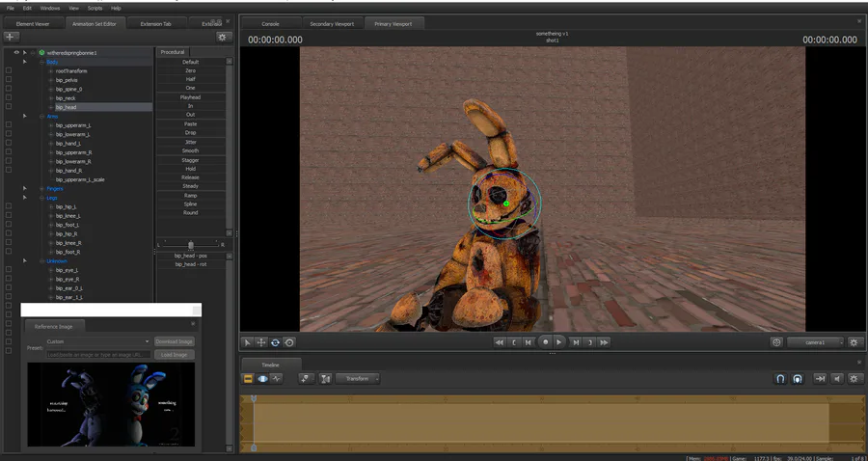The width and height of the screenshot is (868, 461).
Task: Open the Scripts menu
Action: tap(95, 9)
